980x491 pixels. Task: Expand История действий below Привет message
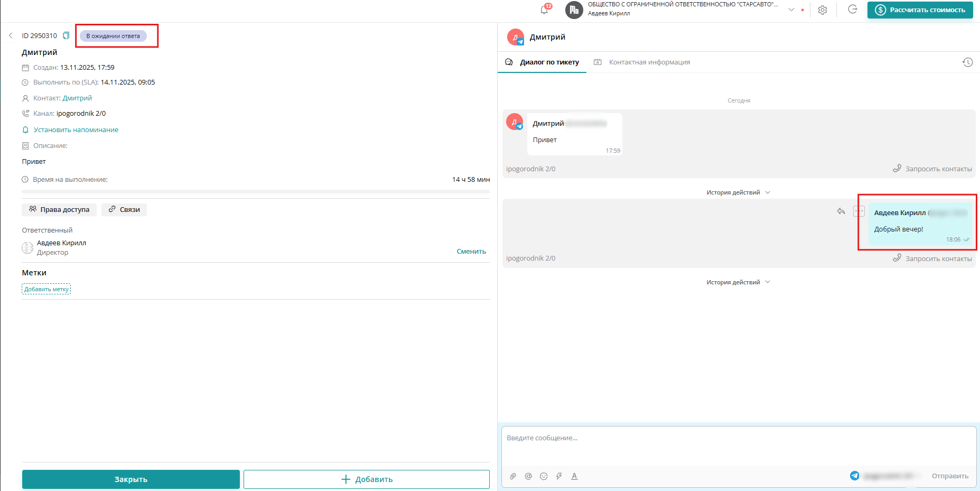tap(739, 192)
